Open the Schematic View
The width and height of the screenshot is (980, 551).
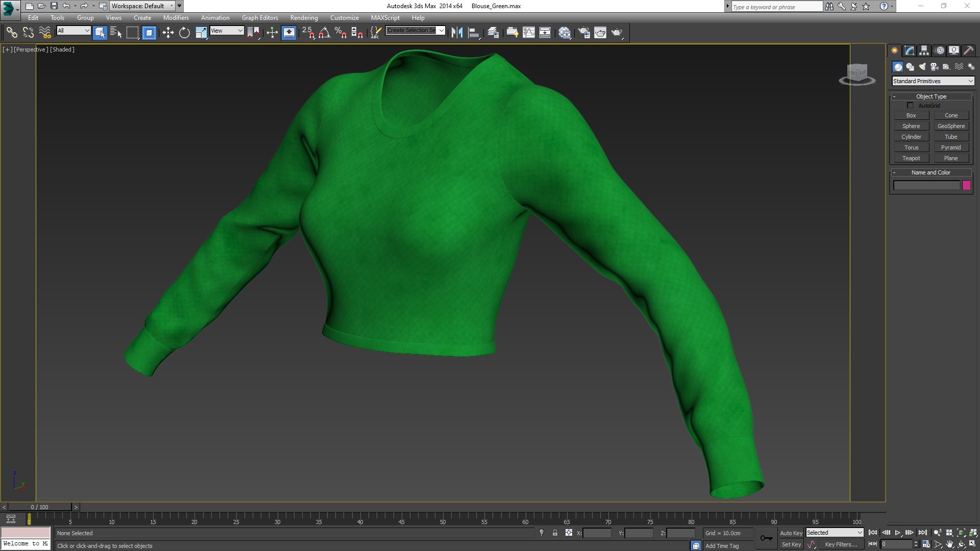click(x=545, y=33)
